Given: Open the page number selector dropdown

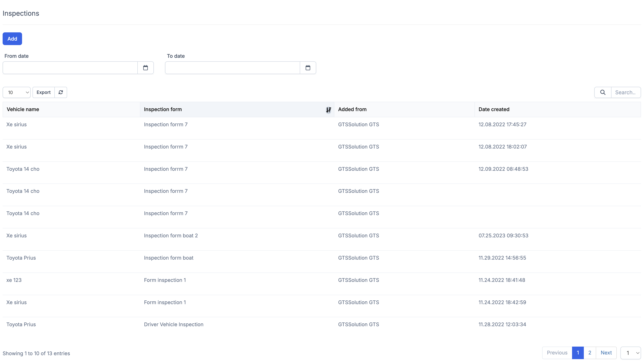Looking at the screenshot, I should coord(631,353).
